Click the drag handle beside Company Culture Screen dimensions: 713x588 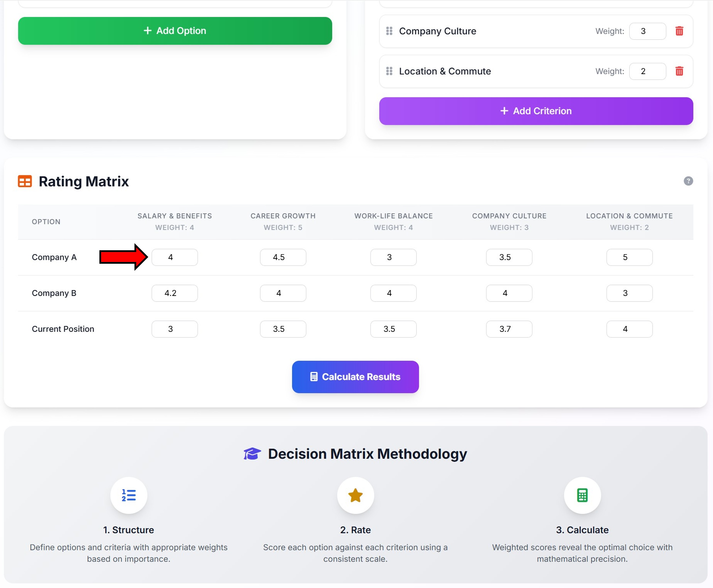click(389, 31)
